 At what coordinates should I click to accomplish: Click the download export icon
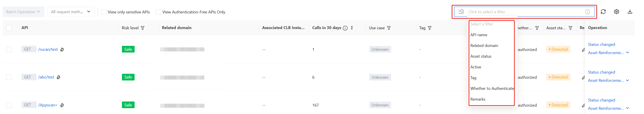630,12
